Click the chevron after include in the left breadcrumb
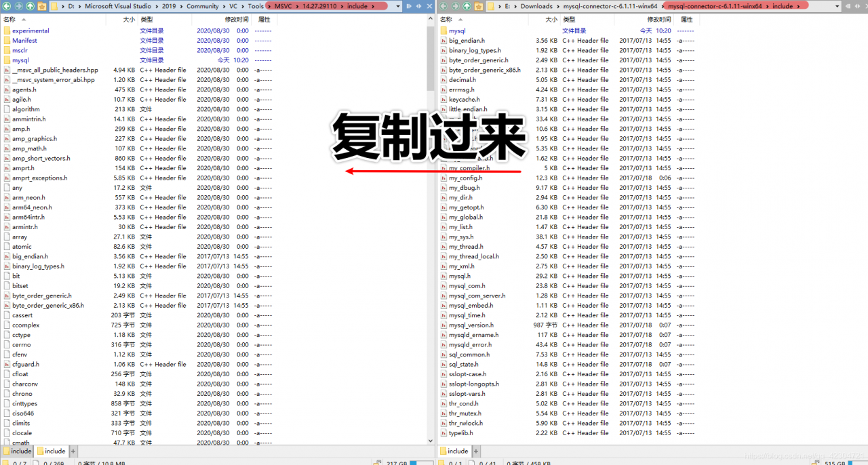Image resolution: width=868 pixels, height=465 pixels. click(374, 5)
